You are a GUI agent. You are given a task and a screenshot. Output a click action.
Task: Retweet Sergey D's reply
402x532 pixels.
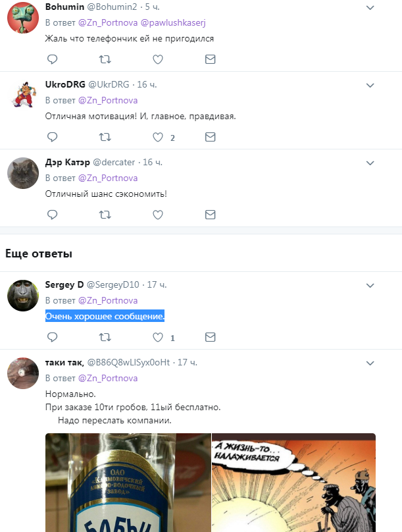tap(105, 337)
